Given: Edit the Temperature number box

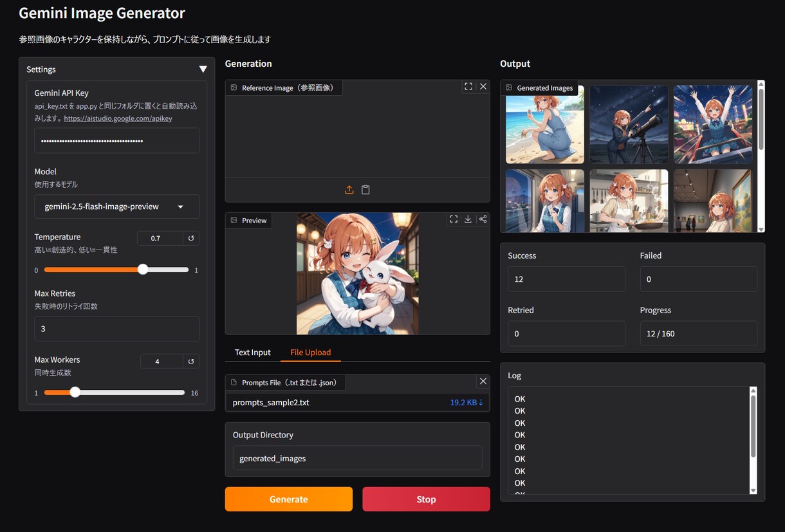Looking at the screenshot, I should tap(160, 238).
